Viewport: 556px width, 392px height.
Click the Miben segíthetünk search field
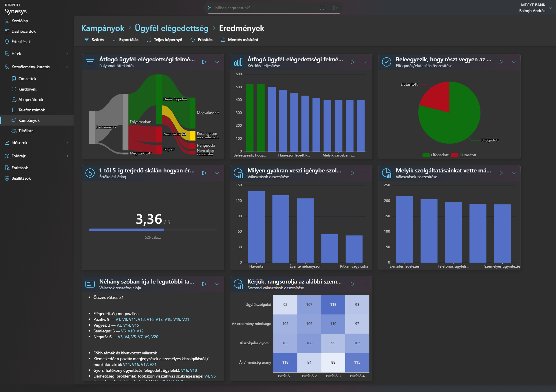click(x=265, y=8)
